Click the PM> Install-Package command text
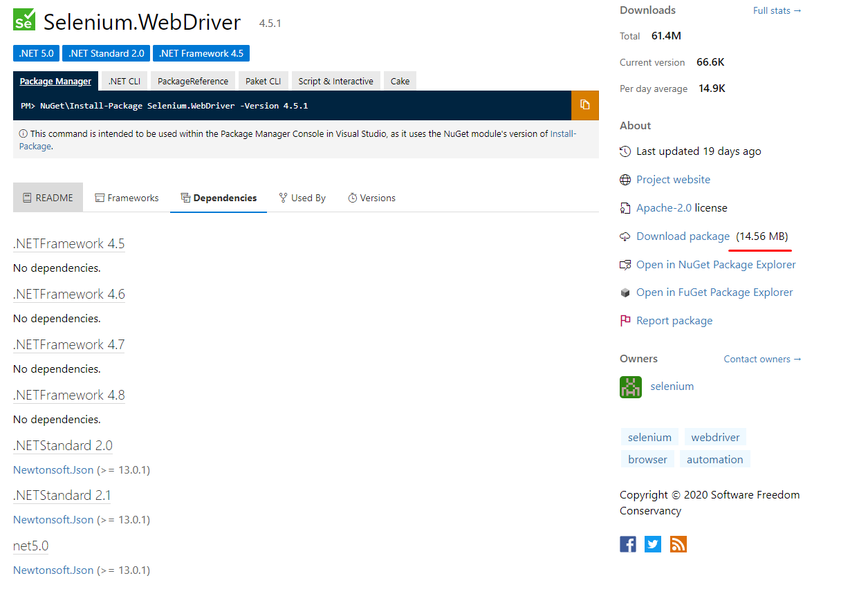This screenshot has height=596, width=868. [165, 106]
